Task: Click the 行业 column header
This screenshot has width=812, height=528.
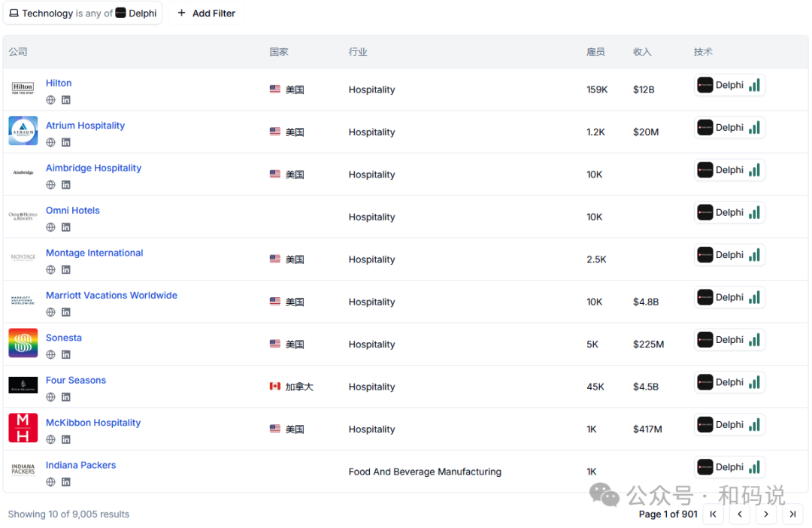Action: click(358, 52)
